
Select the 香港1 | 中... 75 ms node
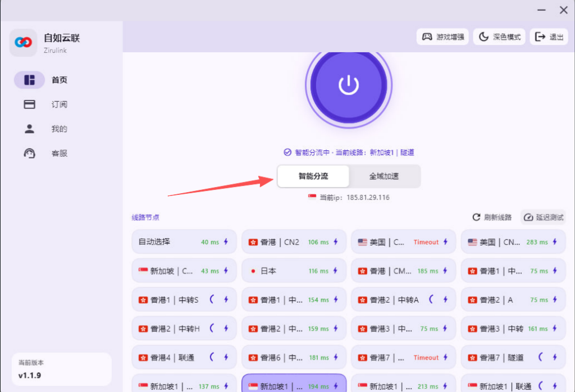[513, 271]
